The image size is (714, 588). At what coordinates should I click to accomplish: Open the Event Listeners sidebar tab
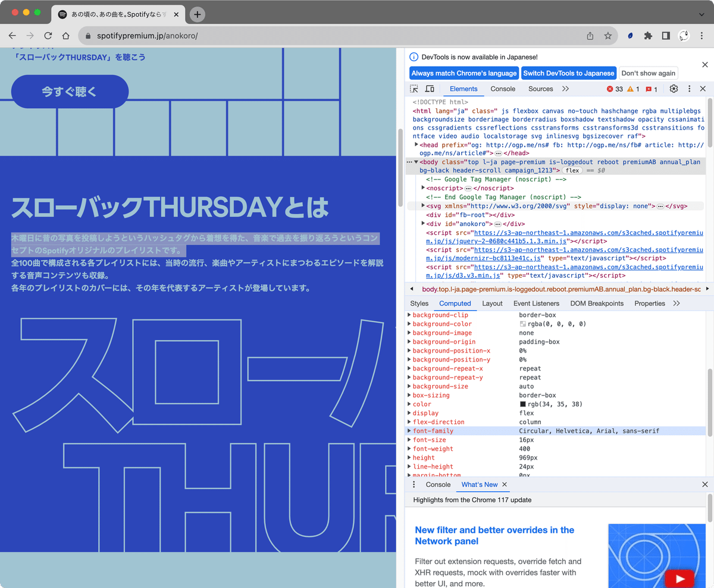pyautogui.click(x=536, y=303)
